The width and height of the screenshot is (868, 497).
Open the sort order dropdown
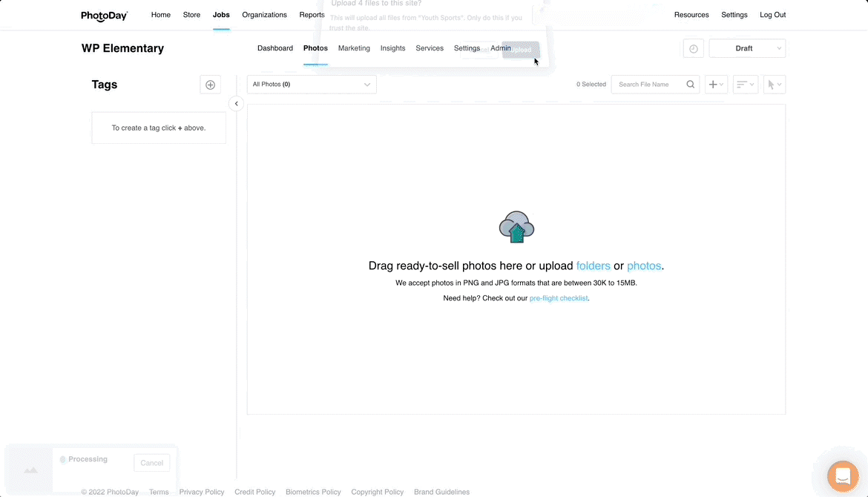(x=745, y=85)
